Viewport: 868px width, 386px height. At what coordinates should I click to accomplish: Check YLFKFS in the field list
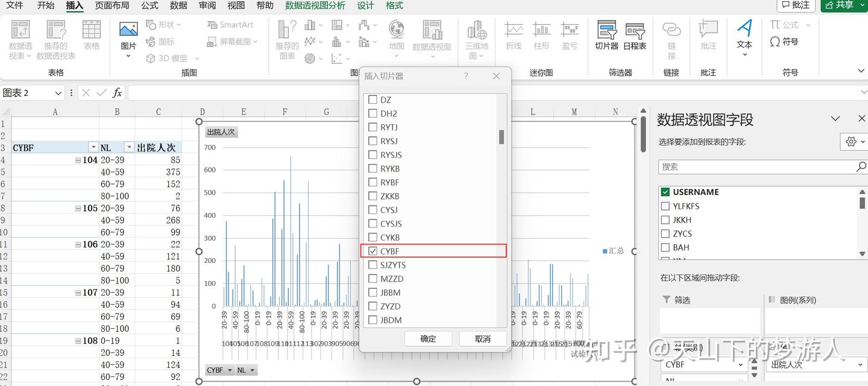click(x=665, y=206)
